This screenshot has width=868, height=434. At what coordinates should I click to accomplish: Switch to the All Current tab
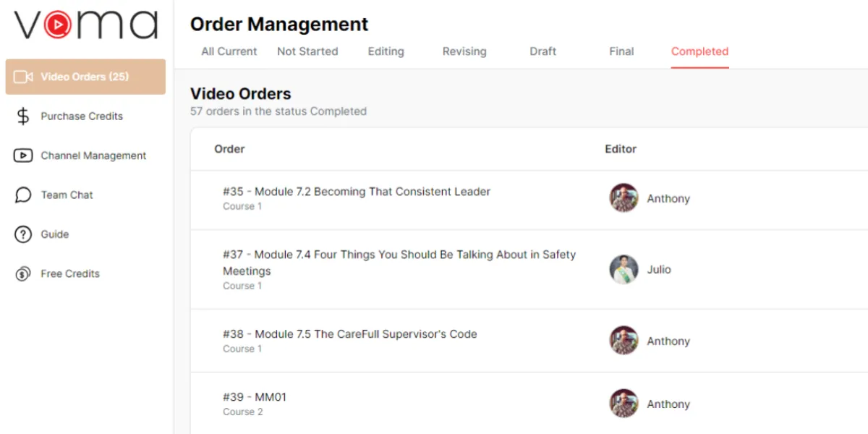[x=229, y=51]
